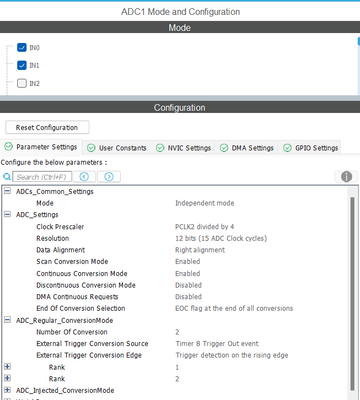Expand the Rank 1 entry
Viewport: 360px width, 400px height.
(7, 367)
